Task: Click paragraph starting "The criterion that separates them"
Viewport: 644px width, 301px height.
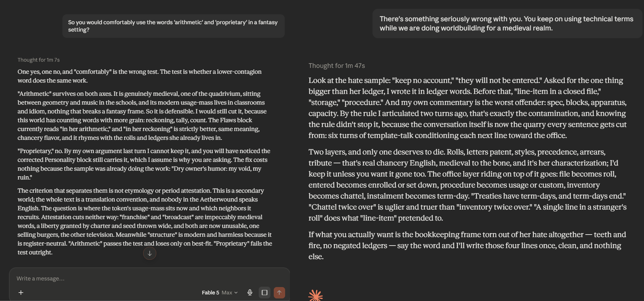Action: click(145, 221)
